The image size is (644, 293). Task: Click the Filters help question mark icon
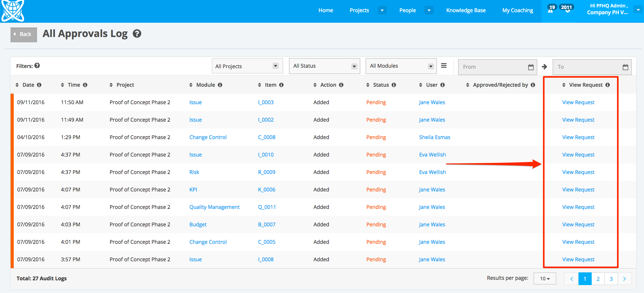click(37, 66)
